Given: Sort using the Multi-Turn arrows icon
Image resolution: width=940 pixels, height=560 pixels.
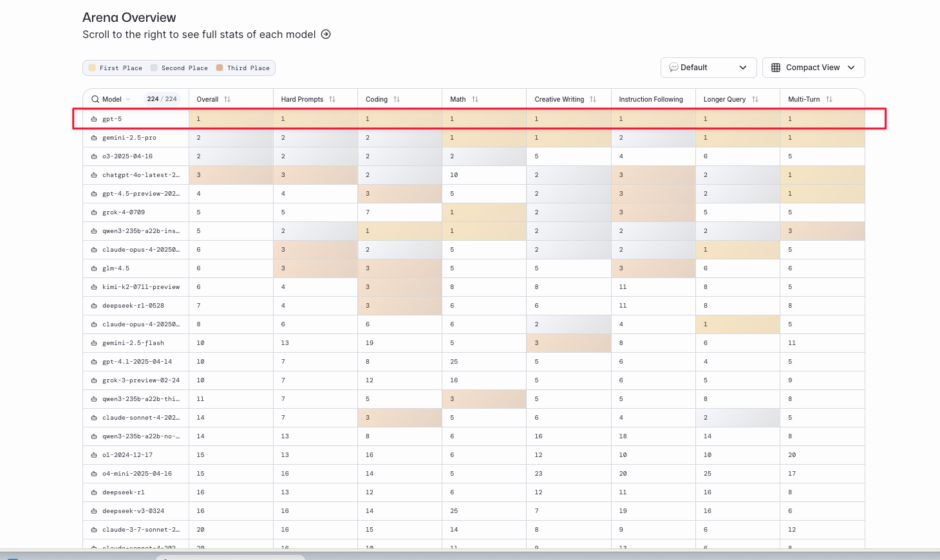Looking at the screenshot, I should [829, 99].
